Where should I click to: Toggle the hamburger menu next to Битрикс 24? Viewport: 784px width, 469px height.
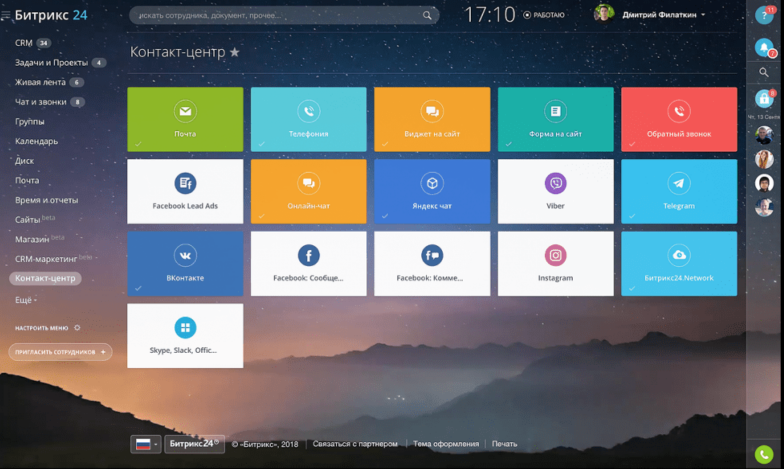coord(6,16)
